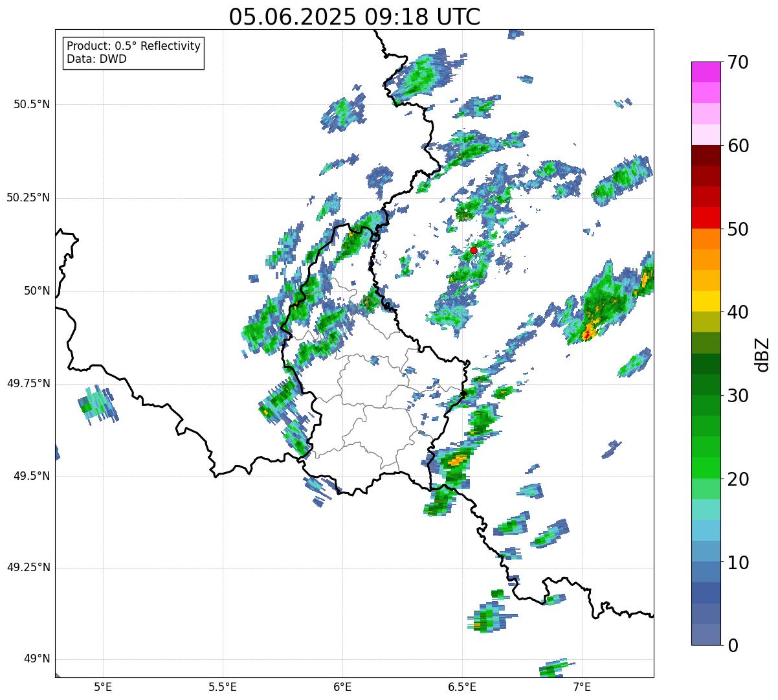Click the 49.5°N latitude label

pos(32,476)
